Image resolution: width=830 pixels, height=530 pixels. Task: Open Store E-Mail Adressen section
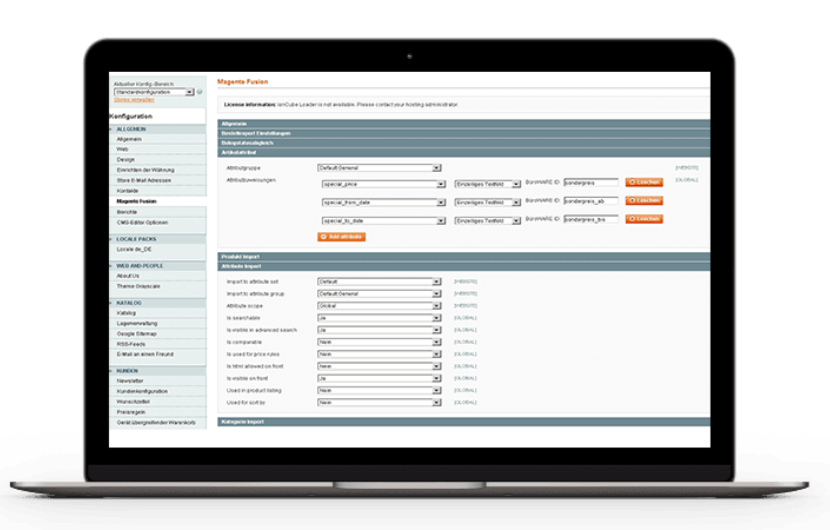click(144, 181)
